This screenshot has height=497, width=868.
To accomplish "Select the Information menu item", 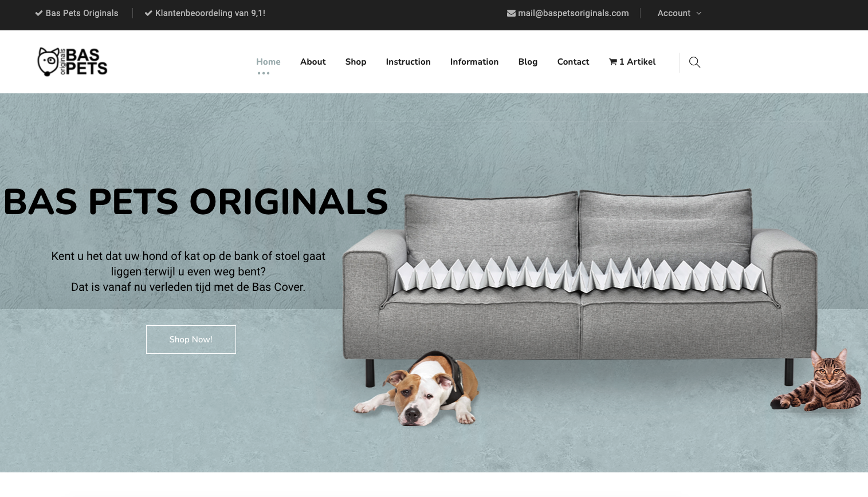I will click(x=474, y=62).
